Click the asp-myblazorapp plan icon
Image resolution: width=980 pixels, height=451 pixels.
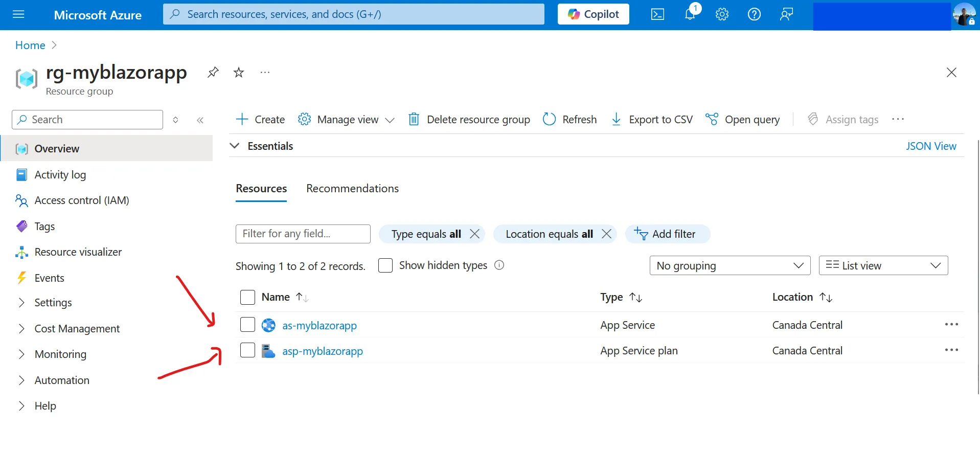[268, 351]
